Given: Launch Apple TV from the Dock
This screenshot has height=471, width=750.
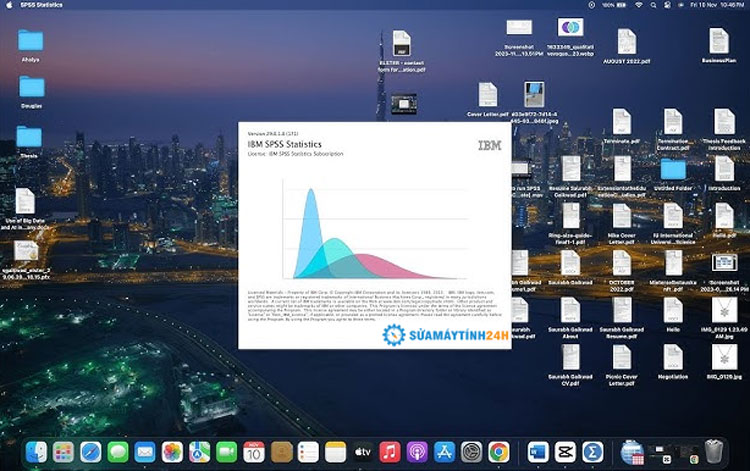Looking at the screenshot, I should tap(363, 452).
